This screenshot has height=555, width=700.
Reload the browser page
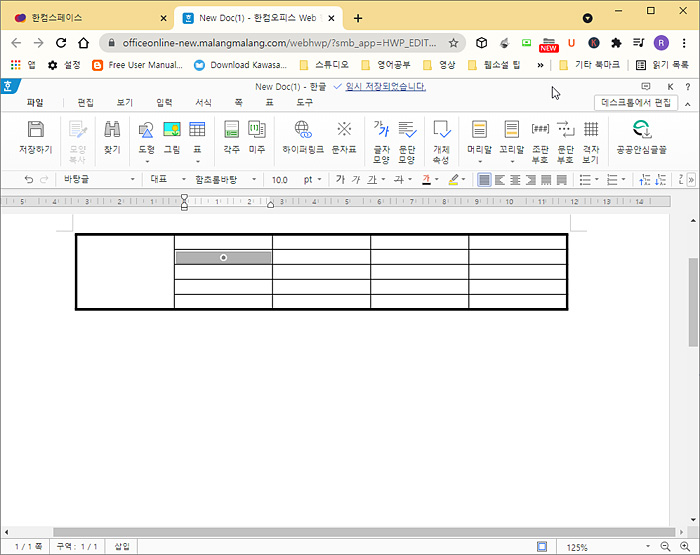point(61,43)
